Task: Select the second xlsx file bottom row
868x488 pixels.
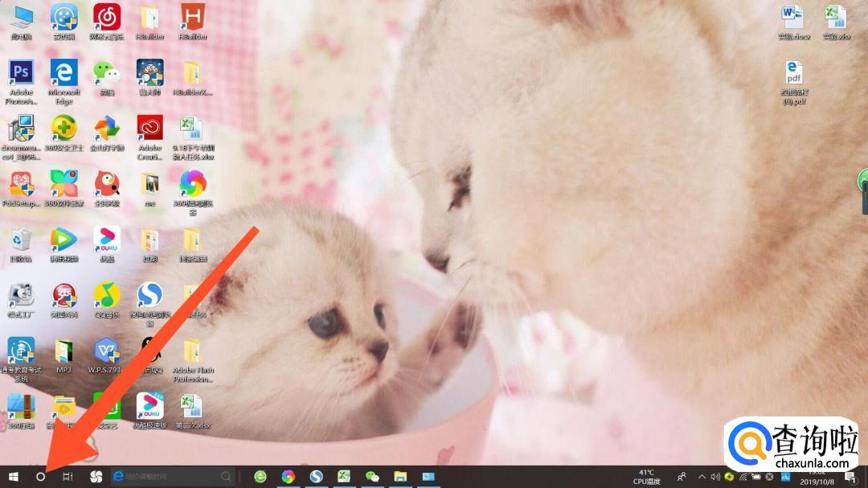Action: 193,411
